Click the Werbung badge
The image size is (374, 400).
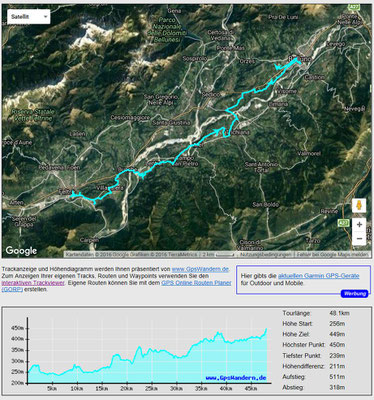point(355,294)
